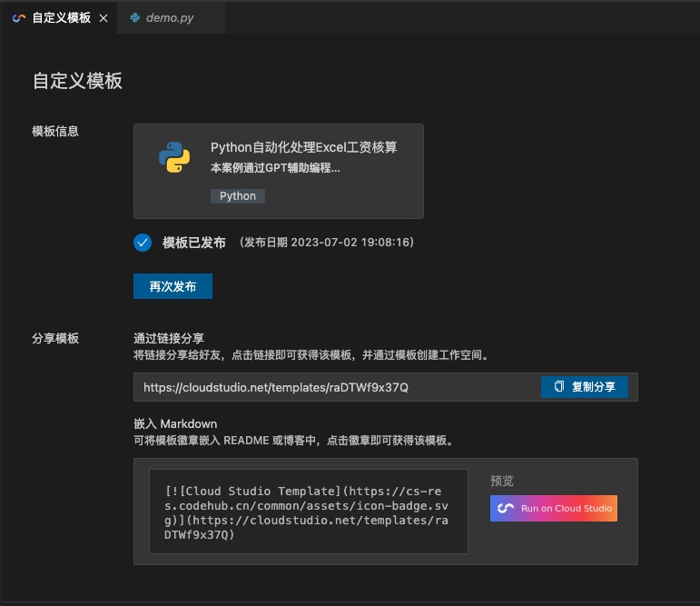700x606 pixels.
Task: Click the blue published checkmark icon
Action: tap(143, 243)
